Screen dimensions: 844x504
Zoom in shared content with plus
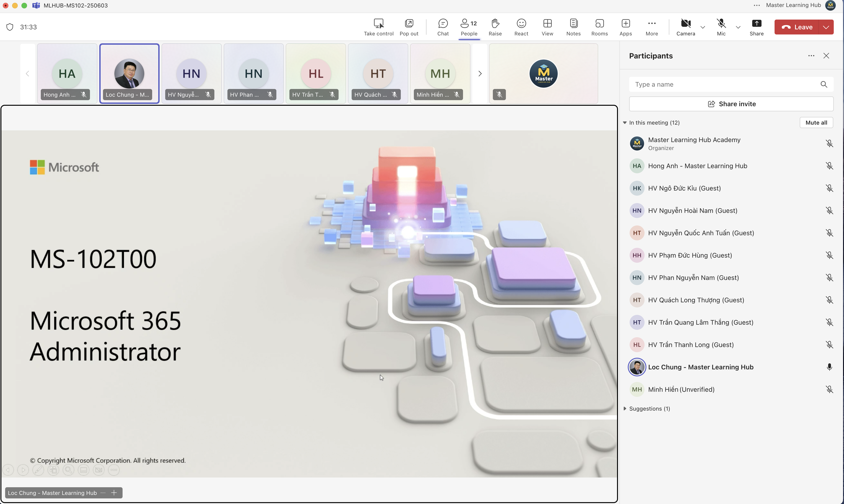(x=114, y=493)
